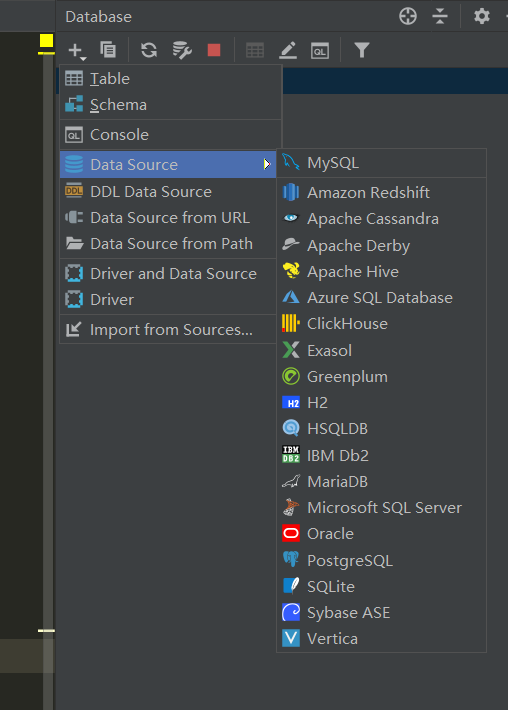Click the red Stop square icon
The image size is (508, 710).
214,50
